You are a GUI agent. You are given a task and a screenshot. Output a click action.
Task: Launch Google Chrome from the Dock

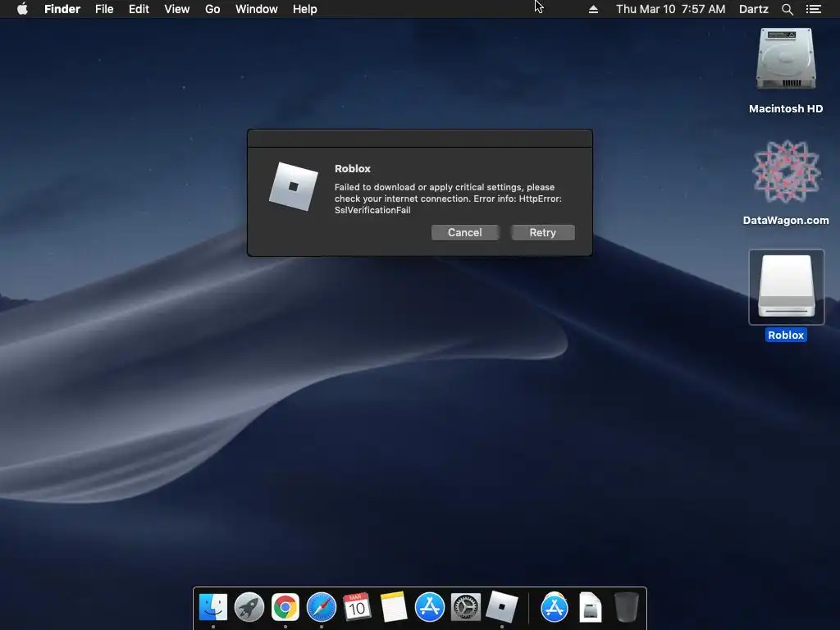pos(285,608)
